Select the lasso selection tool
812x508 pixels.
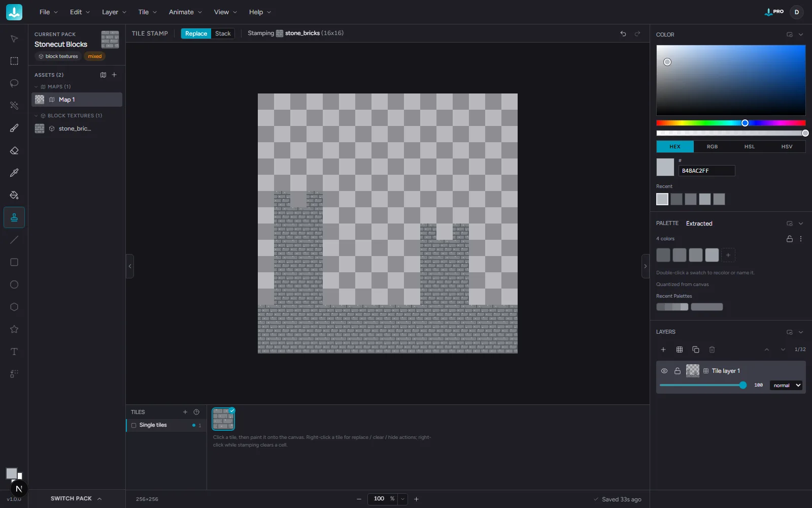pos(14,83)
